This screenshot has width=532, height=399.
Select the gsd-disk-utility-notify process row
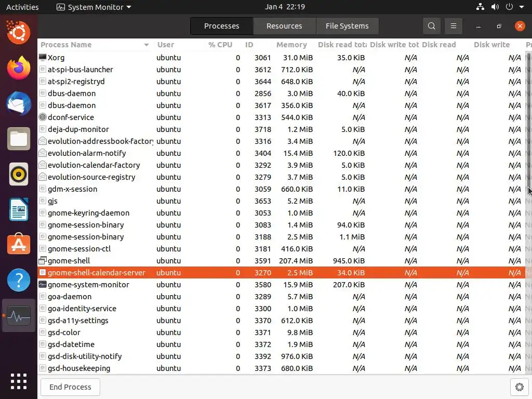pos(281,356)
